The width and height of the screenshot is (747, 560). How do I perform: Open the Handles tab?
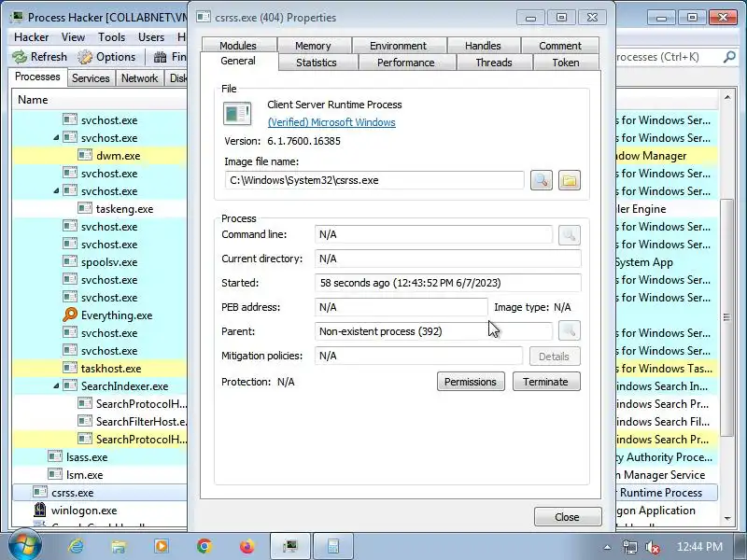(x=483, y=46)
